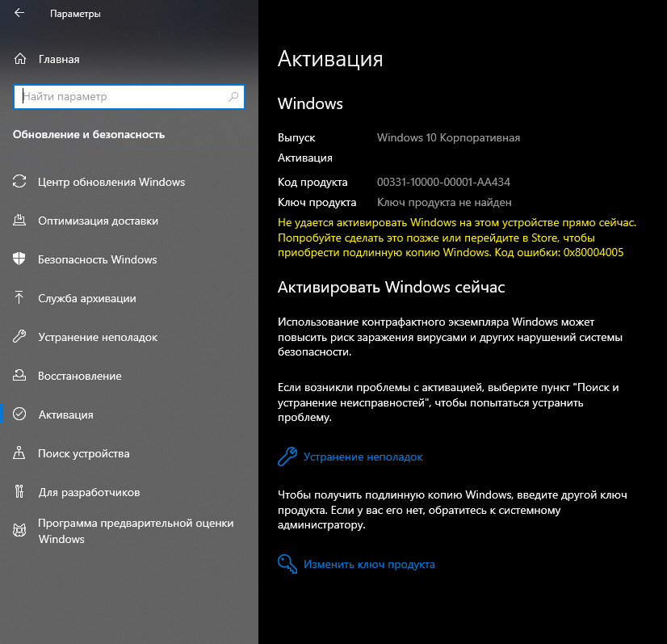Screen dimensions: 667x644
Task: Click the Windows Insider cat icon
Action: pyautogui.click(x=19, y=530)
